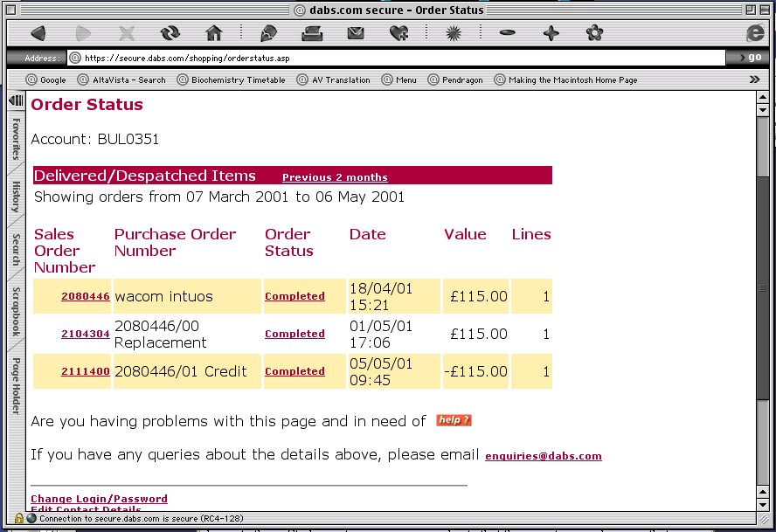Click the globe icon in status bar
This screenshot has height=532, width=776.
(x=31, y=518)
